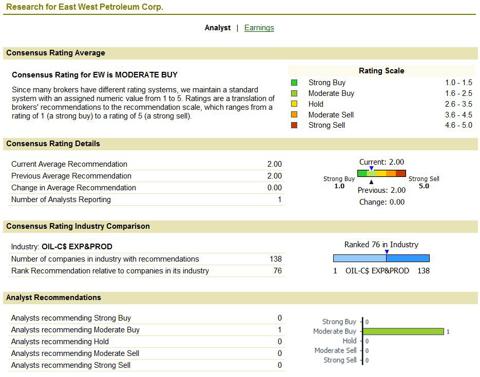Click 'Current Average Recommendation' row label
The width and height of the screenshot is (480, 377).
tap(69, 164)
